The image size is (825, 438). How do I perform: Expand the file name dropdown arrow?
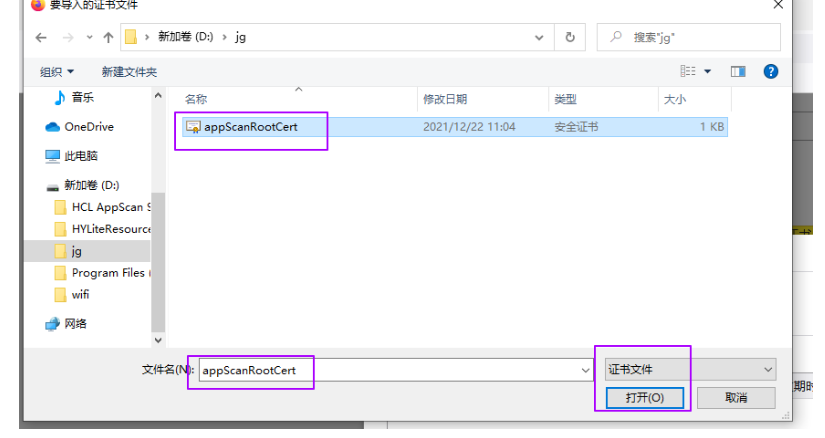(586, 370)
